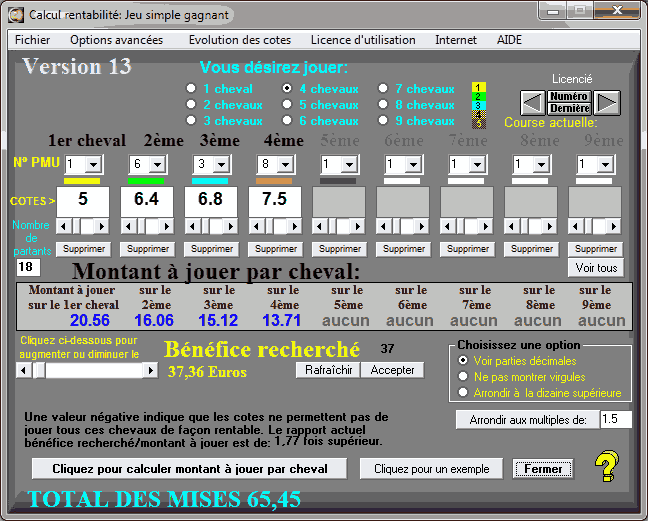Image resolution: width=648 pixels, height=521 pixels.
Task: Click the Arrondir aux multiples input field
Action: [615, 420]
